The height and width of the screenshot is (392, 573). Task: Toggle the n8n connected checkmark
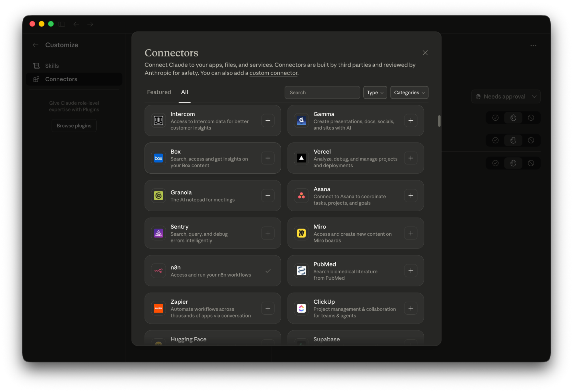tap(268, 271)
